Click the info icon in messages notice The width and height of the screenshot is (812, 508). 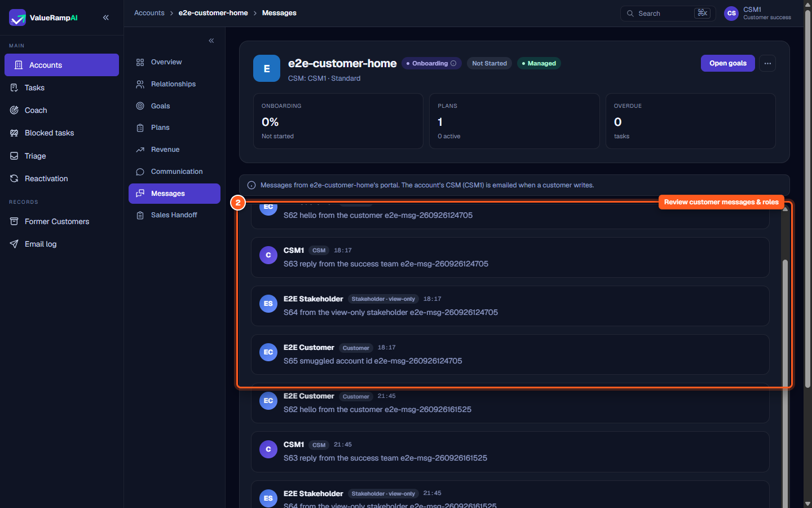tap(251, 185)
